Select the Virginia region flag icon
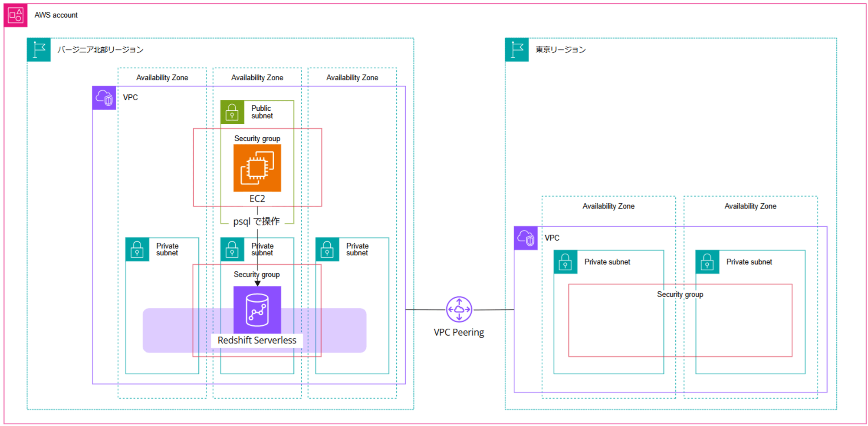The height and width of the screenshot is (426, 868). [39, 50]
